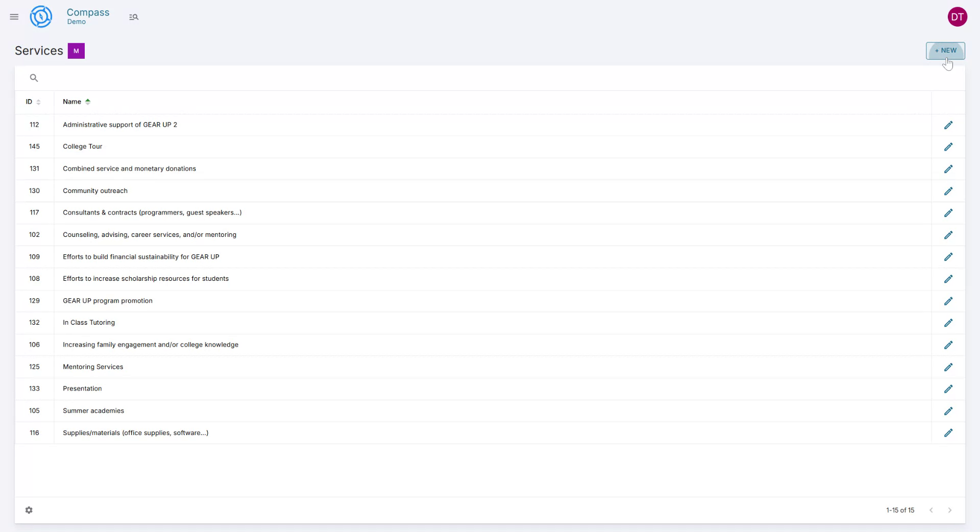The height and width of the screenshot is (532, 980).
Task: Go to next page of services
Action: pyautogui.click(x=949, y=510)
